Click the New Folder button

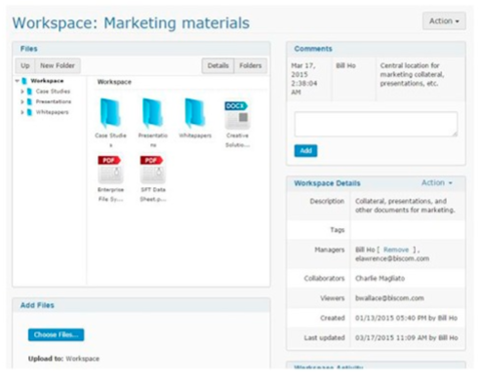(x=57, y=66)
